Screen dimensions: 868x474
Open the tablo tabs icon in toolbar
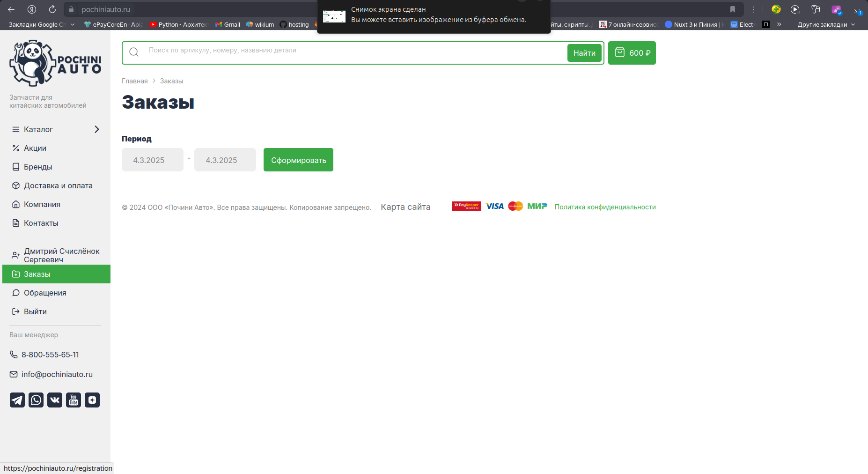(x=816, y=9)
